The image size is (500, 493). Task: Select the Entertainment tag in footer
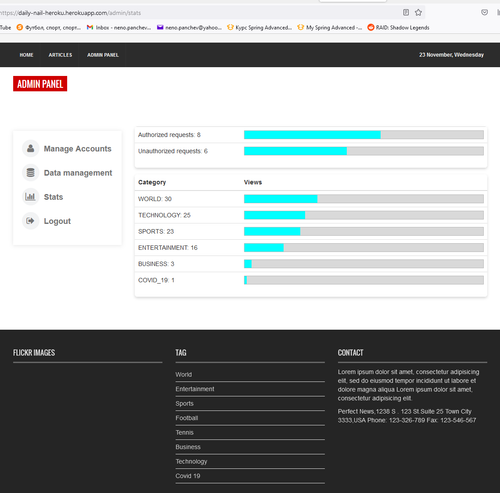(x=195, y=389)
